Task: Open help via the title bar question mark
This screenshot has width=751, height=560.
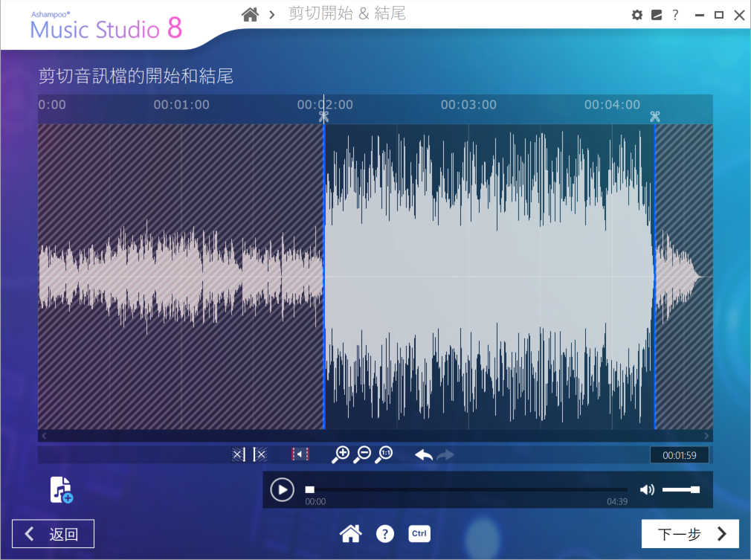Action: click(x=675, y=15)
